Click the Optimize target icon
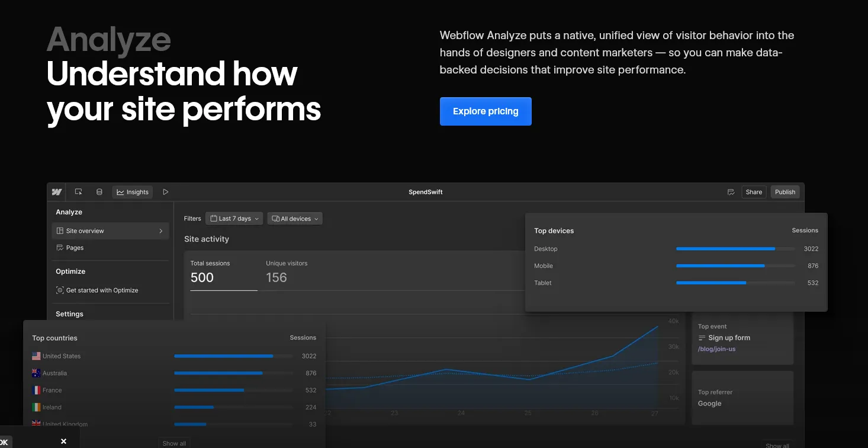The width and height of the screenshot is (868, 448). 60,290
